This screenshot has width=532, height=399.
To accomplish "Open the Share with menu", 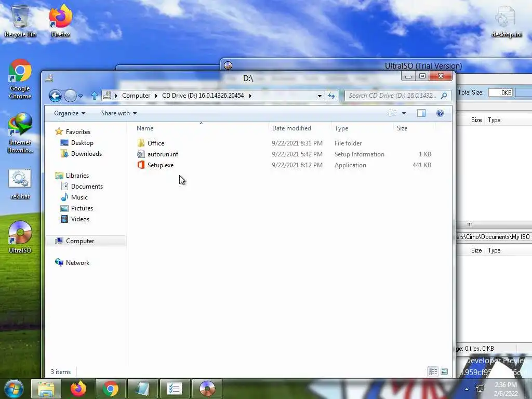I will click(x=119, y=113).
